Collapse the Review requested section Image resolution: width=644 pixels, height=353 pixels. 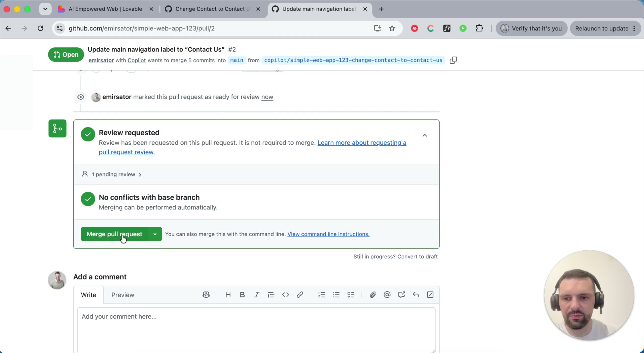tap(425, 136)
